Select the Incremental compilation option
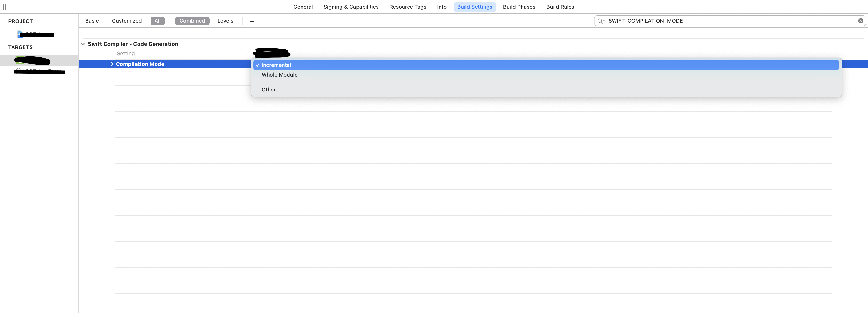Viewport: 868px width, 313px height. (276, 65)
